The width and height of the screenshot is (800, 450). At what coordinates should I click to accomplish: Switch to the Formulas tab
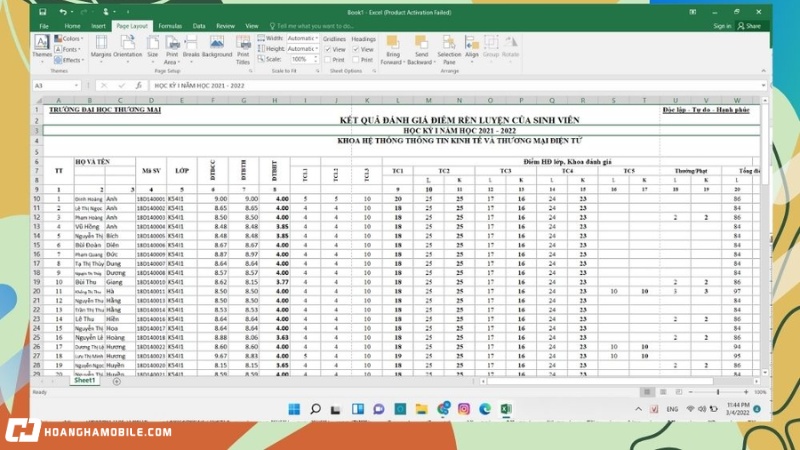(170, 26)
